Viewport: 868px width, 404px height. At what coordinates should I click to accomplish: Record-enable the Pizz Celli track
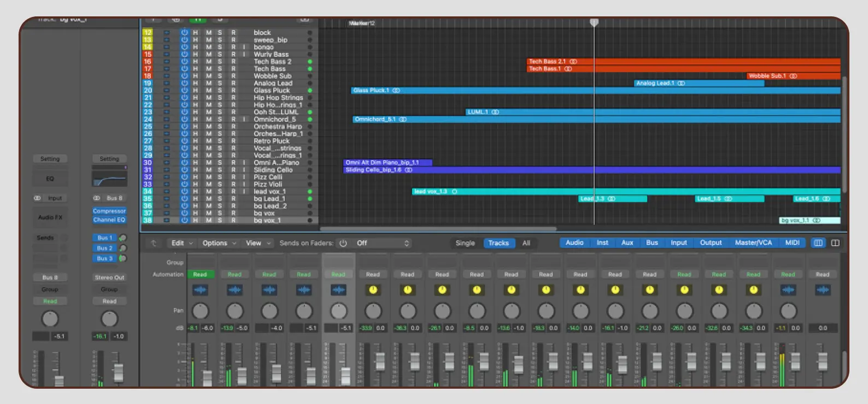pyautogui.click(x=233, y=177)
